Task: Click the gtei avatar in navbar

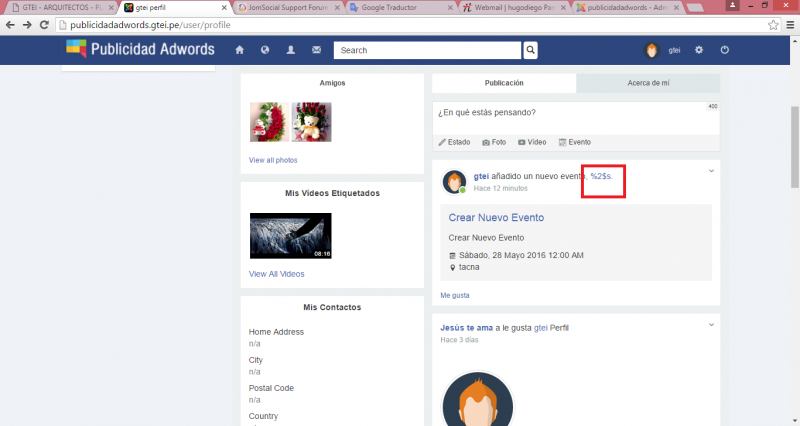Action: [652, 50]
